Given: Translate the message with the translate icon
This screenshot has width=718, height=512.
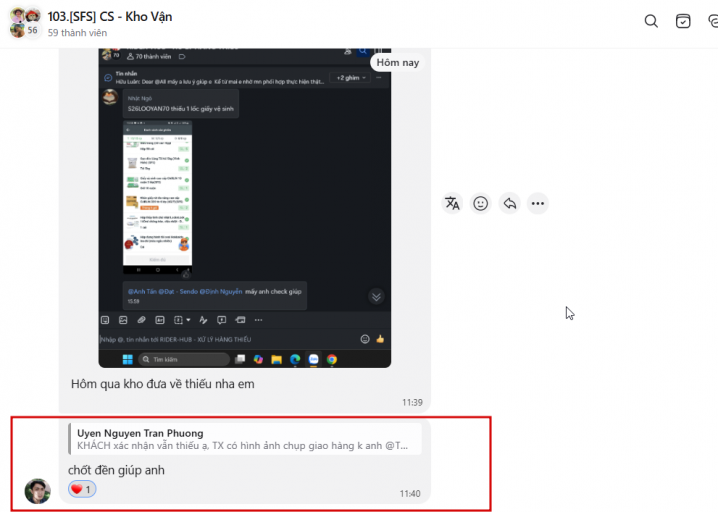Looking at the screenshot, I should click(x=452, y=203).
